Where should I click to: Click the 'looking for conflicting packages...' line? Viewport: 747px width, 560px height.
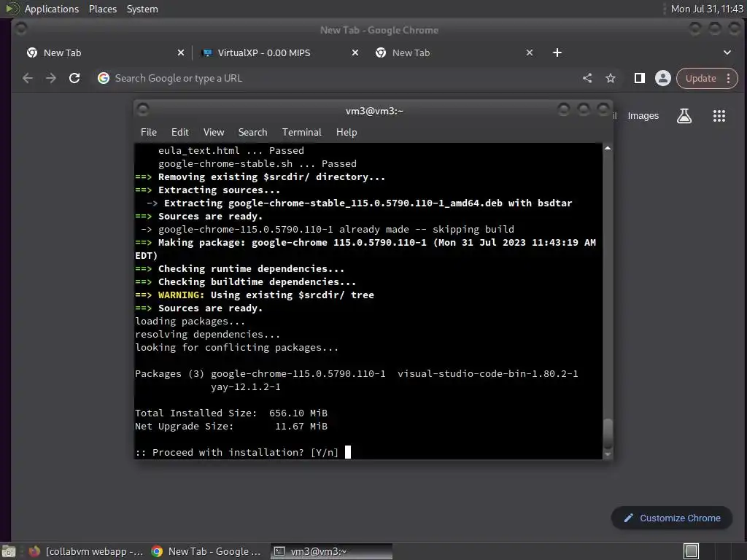pyautogui.click(x=237, y=348)
